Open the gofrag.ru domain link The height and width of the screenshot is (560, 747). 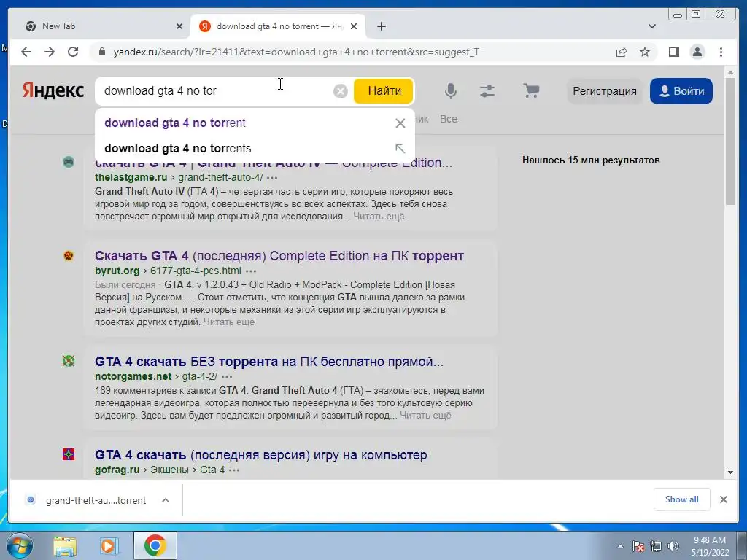tap(117, 470)
